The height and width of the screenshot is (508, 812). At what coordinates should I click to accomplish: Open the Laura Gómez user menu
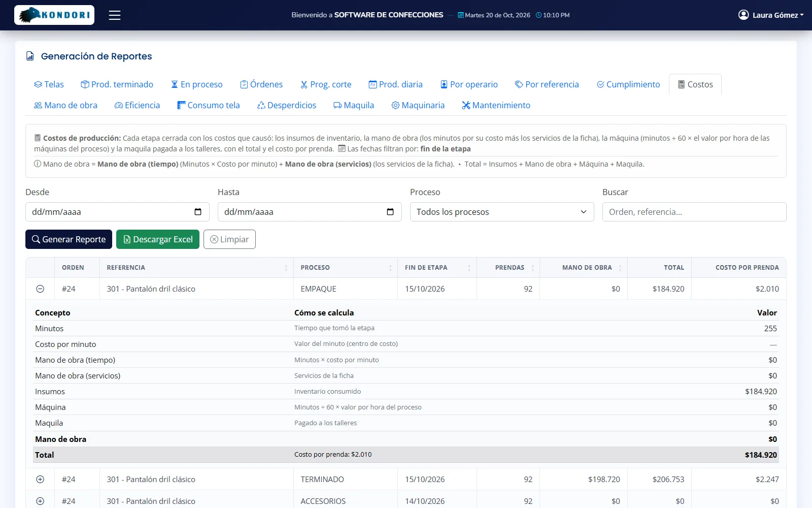pos(771,15)
